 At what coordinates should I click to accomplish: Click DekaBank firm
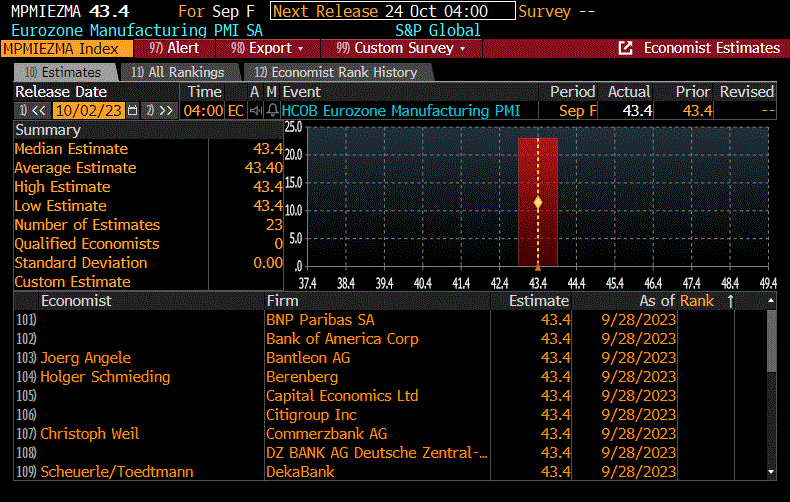(x=300, y=472)
